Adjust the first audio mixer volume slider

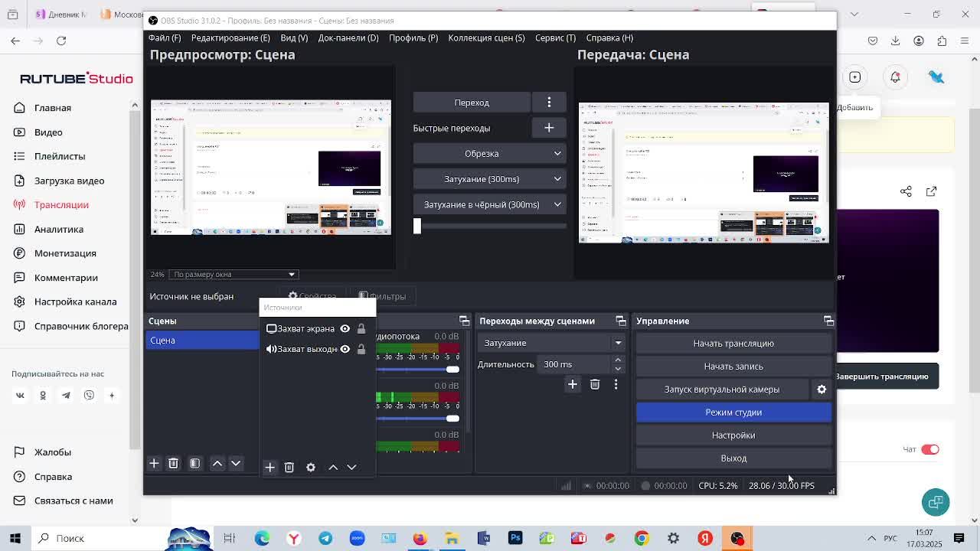[418, 370]
